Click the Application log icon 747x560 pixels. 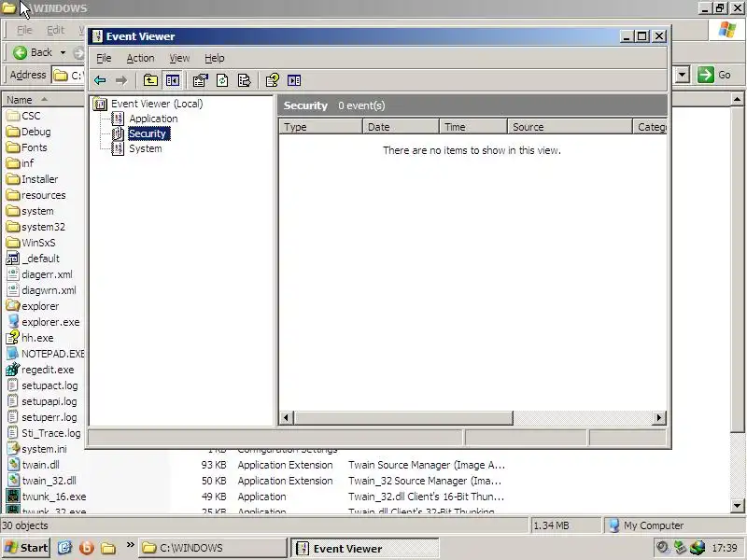coord(118,119)
